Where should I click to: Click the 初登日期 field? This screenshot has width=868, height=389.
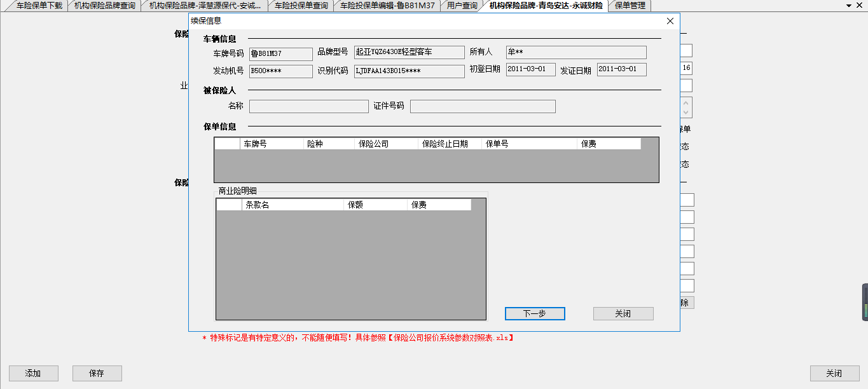[x=531, y=69]
